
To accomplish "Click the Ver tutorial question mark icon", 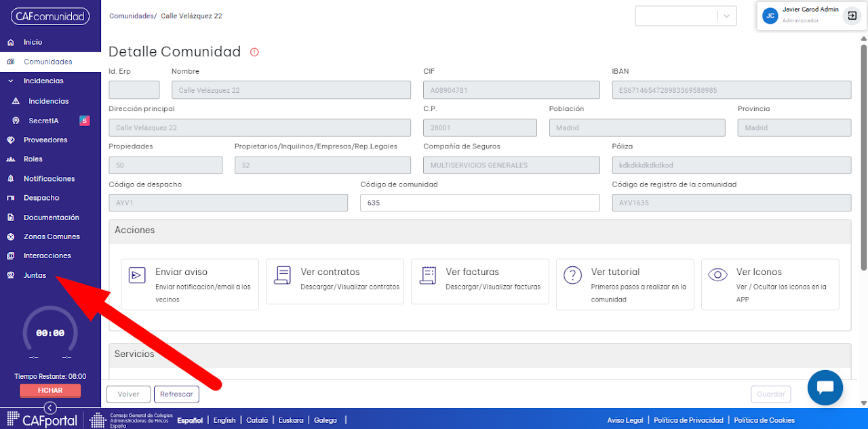I will pyautogui.click(x=573, y=274).
